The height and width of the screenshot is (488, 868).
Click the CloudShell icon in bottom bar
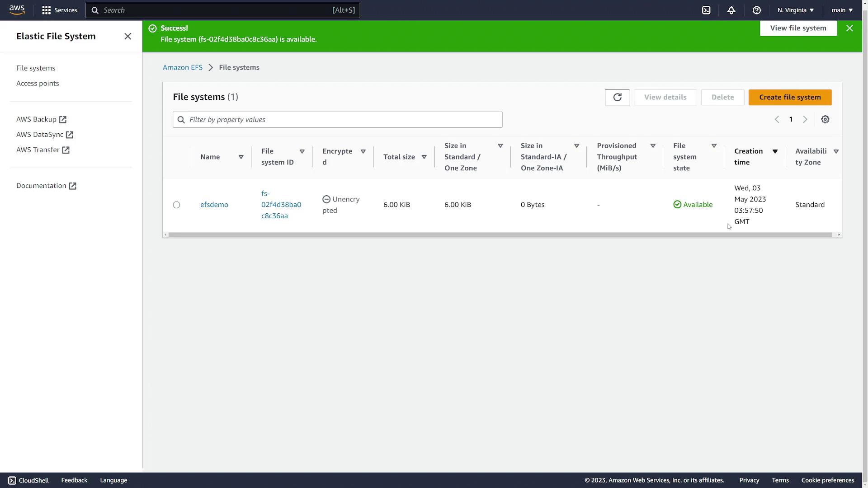tap(11, 480)
